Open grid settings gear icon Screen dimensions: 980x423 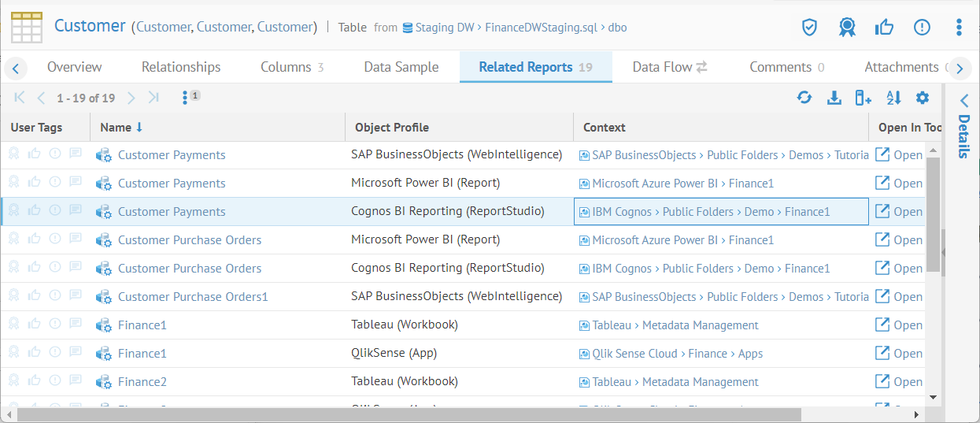point(923,98)
